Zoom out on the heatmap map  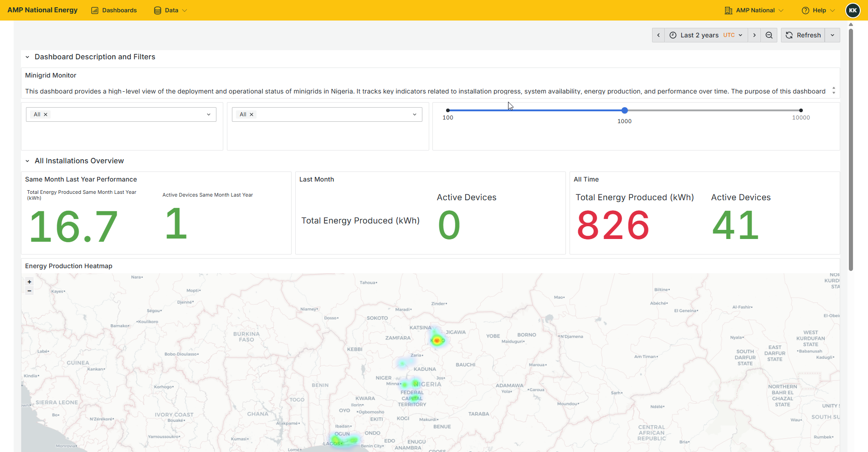pyautogui.click(x=30, y=291)
